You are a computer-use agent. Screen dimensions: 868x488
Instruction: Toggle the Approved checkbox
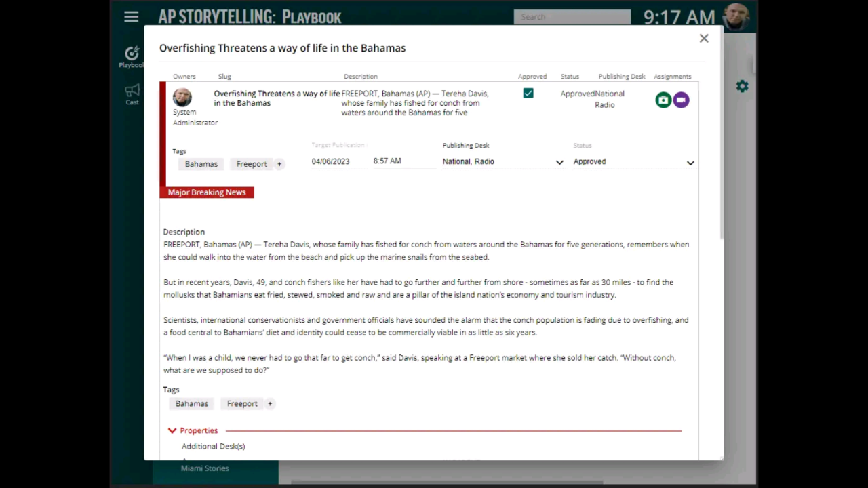pyautogui.click(x=528, y=94)
